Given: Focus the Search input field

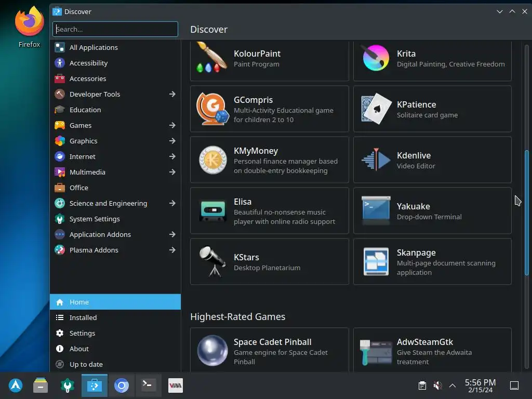Looking at the screenshot, I should point(115,29).
